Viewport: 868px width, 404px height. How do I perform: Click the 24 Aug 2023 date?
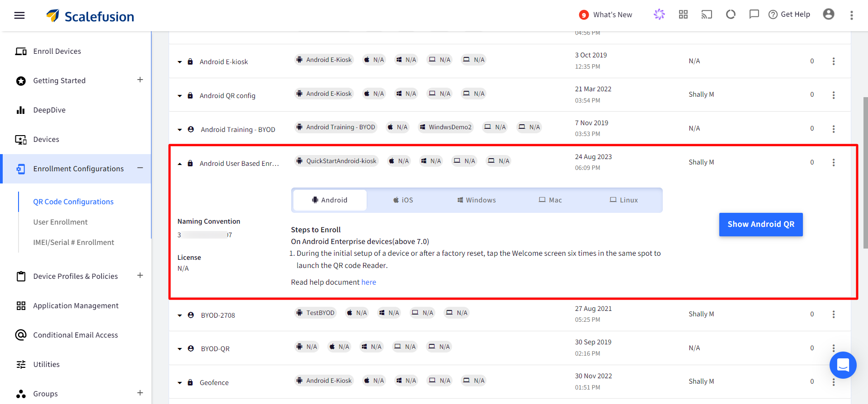pyautogui.click(x=593, y=157)
